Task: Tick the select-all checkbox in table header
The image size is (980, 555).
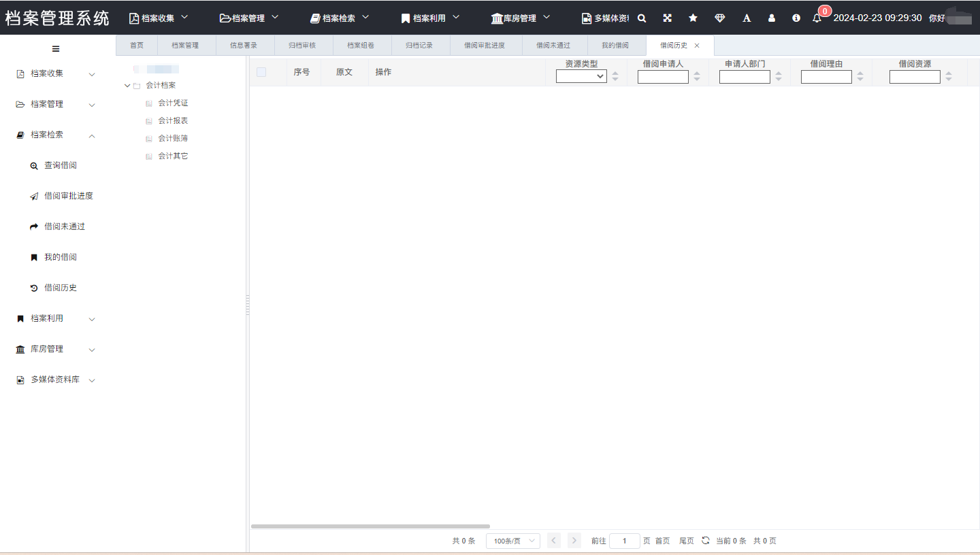Action: pos(261,72)
